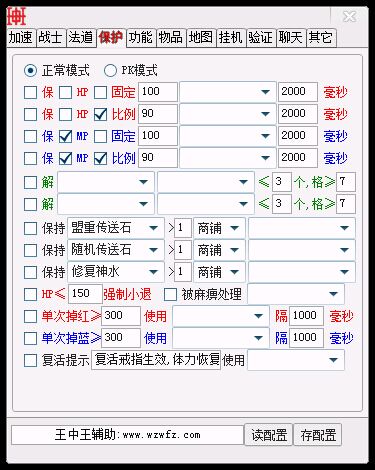This screenshot has width=375, height=470.
Task: Click 2000 毫秒 field in MP 固定 row
Action: coord(298,136)
